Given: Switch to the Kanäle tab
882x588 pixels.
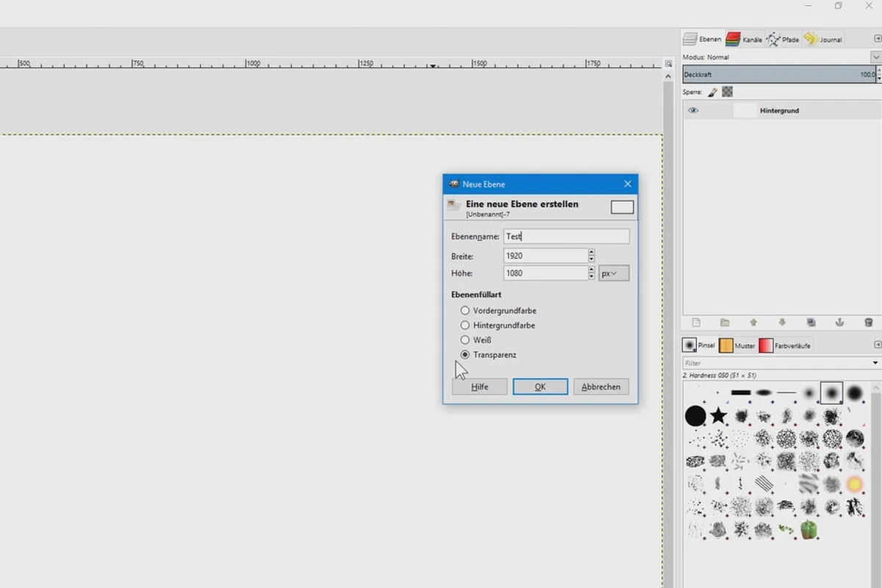Looking at the screenshot, I should coord(744,39).
